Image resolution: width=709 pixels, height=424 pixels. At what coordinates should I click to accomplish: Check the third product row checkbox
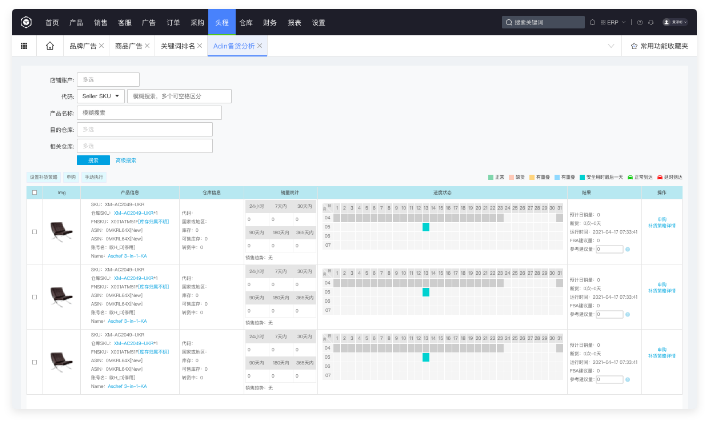[34, 362]
